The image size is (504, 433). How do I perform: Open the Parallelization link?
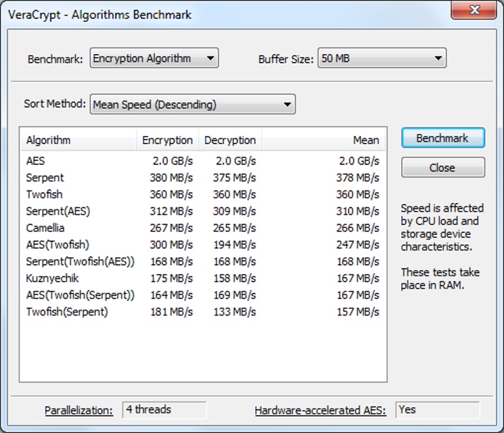79,411
